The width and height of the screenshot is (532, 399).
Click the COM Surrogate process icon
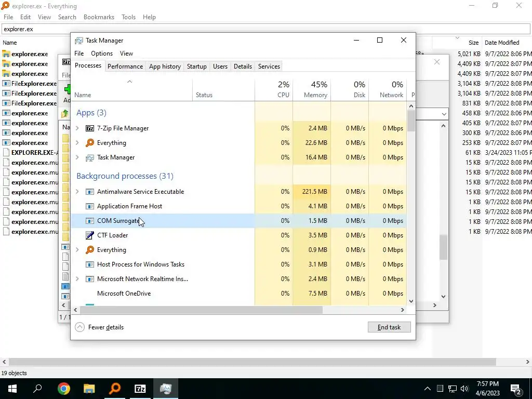(89, 221)
